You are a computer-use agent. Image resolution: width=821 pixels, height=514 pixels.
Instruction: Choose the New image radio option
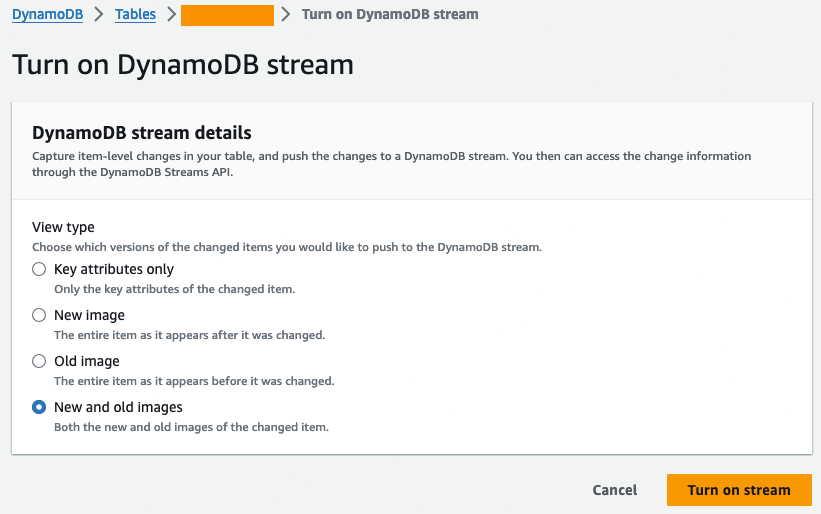click(39, 315)
